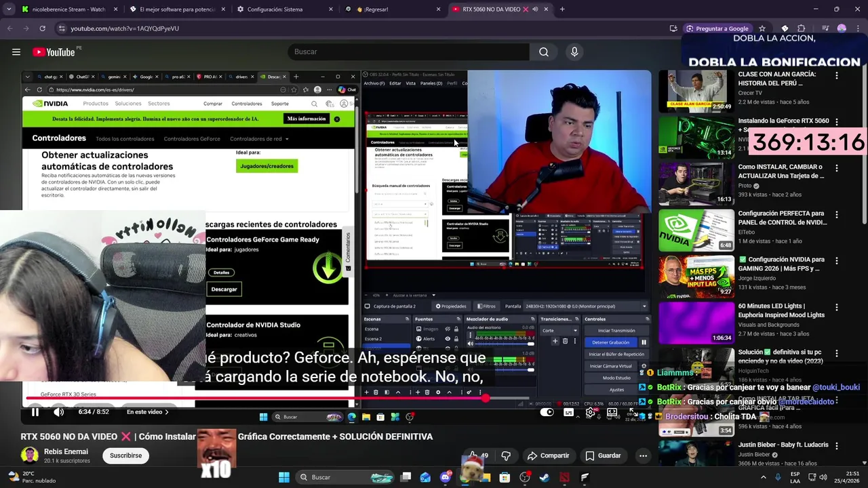Switch to Configuración: Sistema tab
Image resolution: width=868 pixels, height=488 pixels.
pyautogui.click(x=284, y=9)
